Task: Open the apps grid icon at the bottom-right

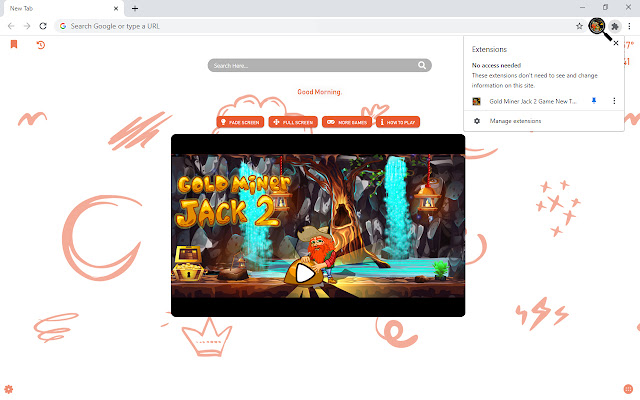Action: tap(628, 389)
